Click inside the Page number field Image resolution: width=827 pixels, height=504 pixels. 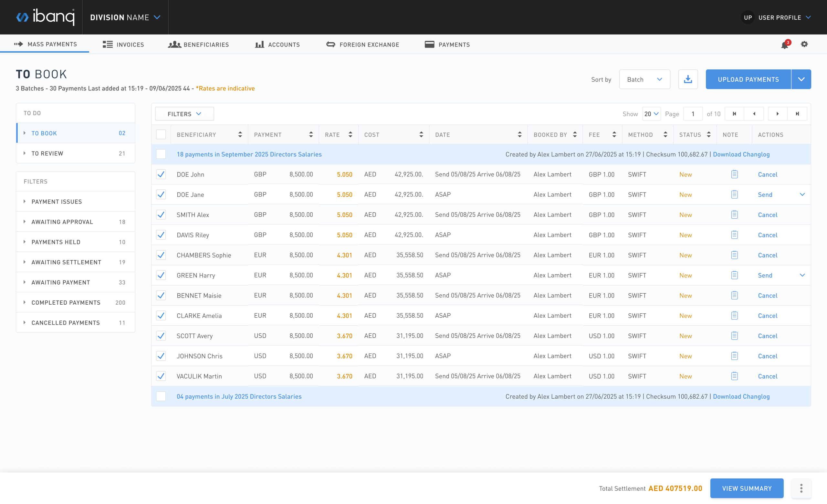click(693, 114)
